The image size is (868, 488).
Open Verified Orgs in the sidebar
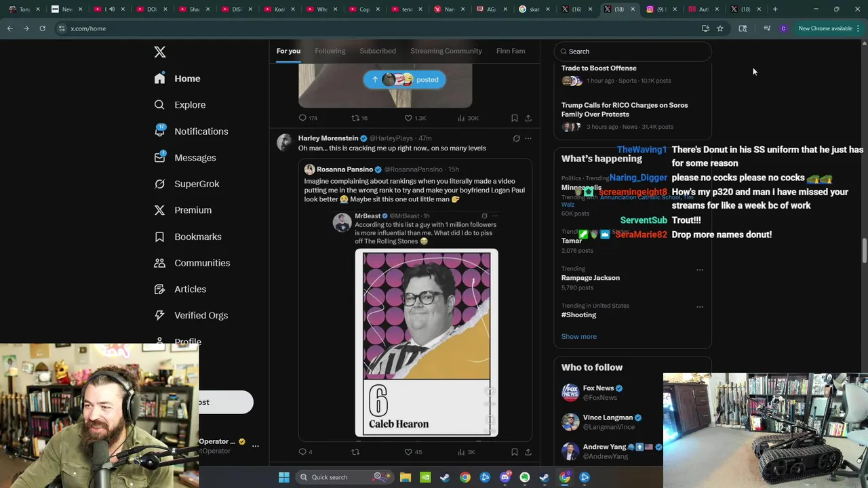pyautogui.click(x=191, y=315)
